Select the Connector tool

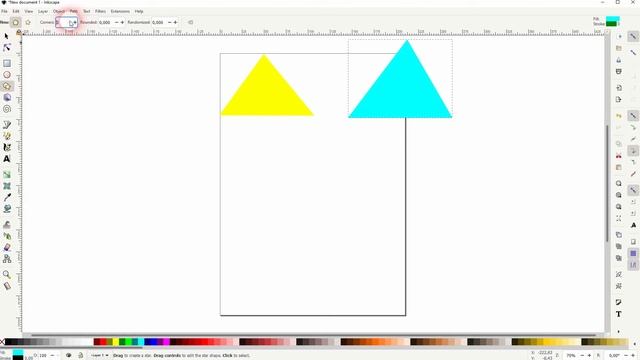pyautogui.click(x=7, y=259)
